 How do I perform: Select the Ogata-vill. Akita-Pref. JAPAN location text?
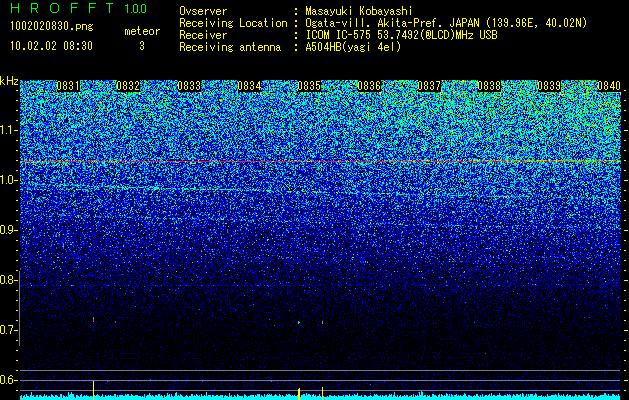pos(446,23)
